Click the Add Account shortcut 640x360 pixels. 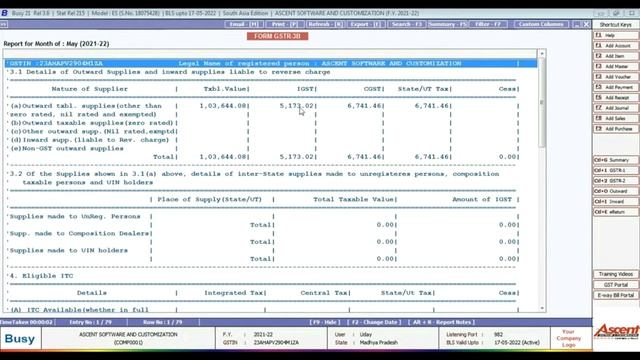tap(616, 46)
